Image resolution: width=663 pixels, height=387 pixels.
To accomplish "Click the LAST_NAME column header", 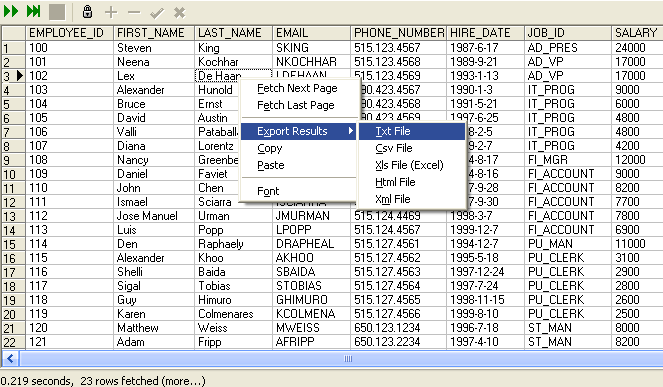I will tap(233, 33).
